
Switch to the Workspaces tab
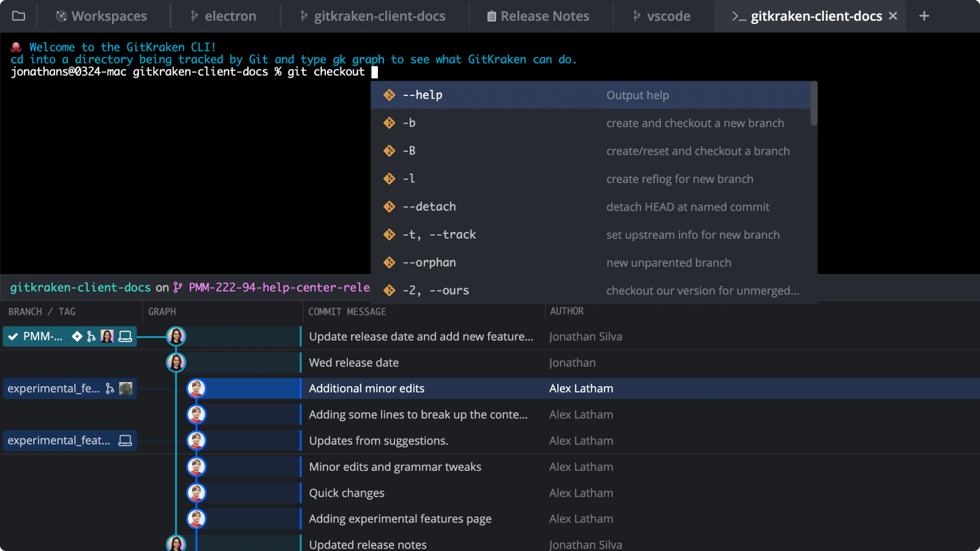[x=101, y=16]
